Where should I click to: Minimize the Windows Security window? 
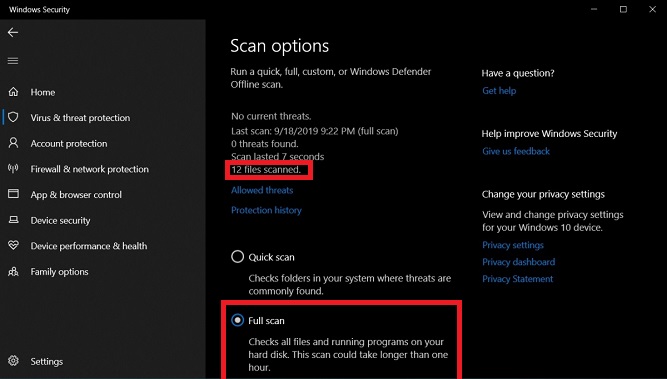(x=594, y=9)
